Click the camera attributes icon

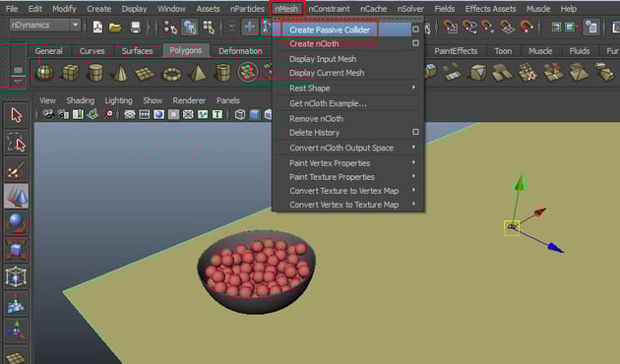63,115
